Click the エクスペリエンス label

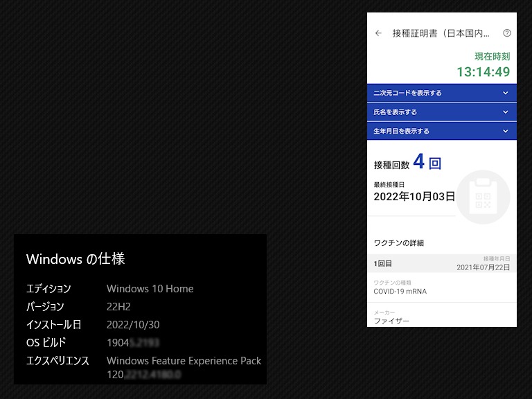57,361
